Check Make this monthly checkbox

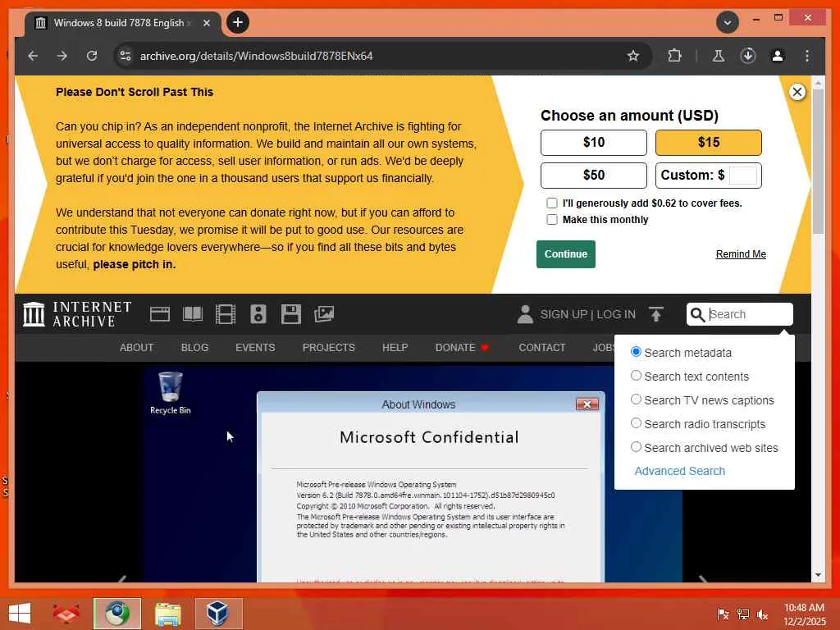552,220
